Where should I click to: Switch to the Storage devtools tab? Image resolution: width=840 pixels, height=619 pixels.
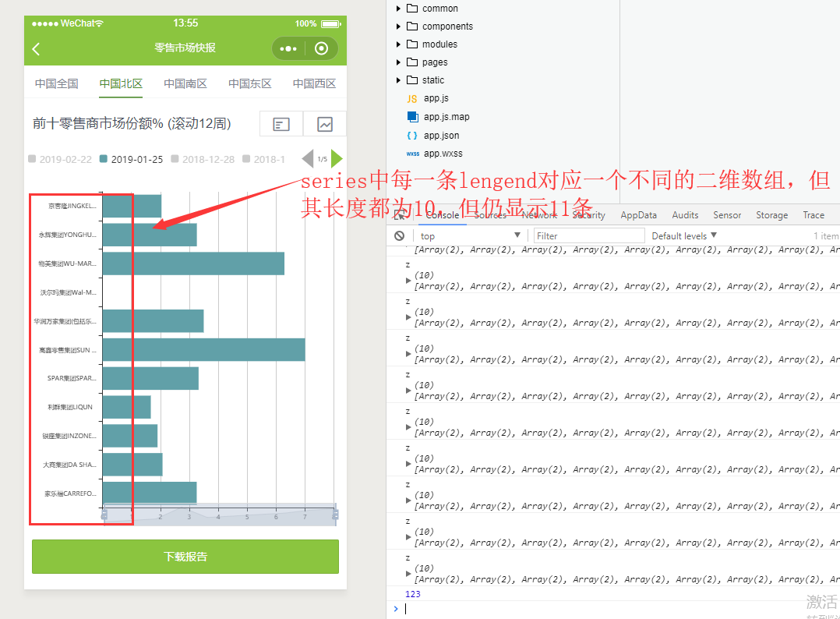click(772, 215)
